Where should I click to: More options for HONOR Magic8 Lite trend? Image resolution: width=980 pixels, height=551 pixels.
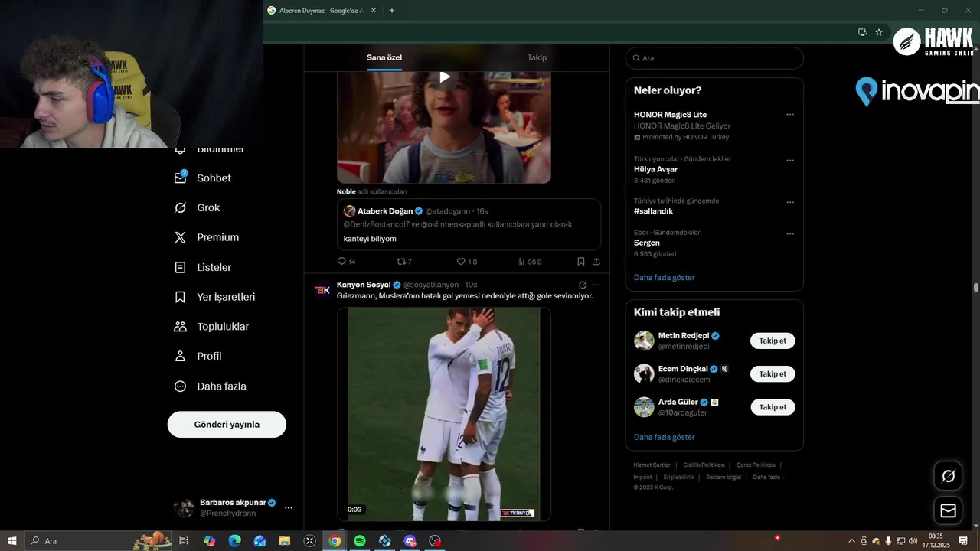tap(790, 115)
